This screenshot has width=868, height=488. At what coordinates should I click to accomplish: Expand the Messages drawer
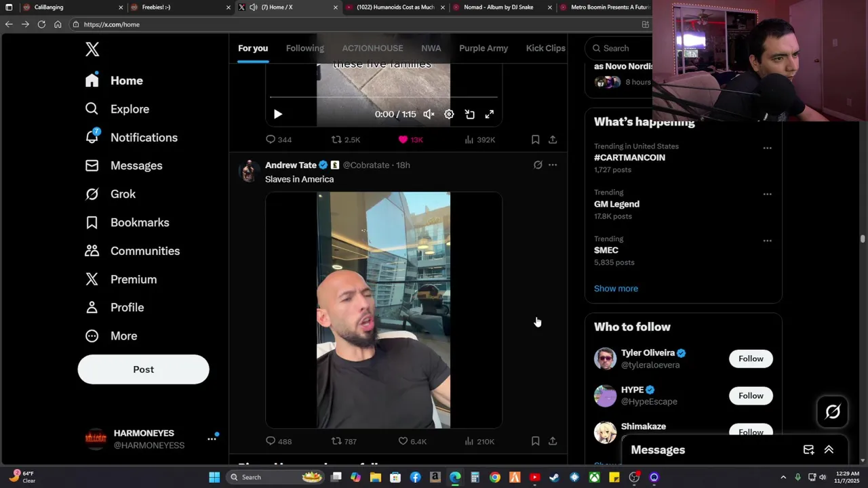point(829,450)
